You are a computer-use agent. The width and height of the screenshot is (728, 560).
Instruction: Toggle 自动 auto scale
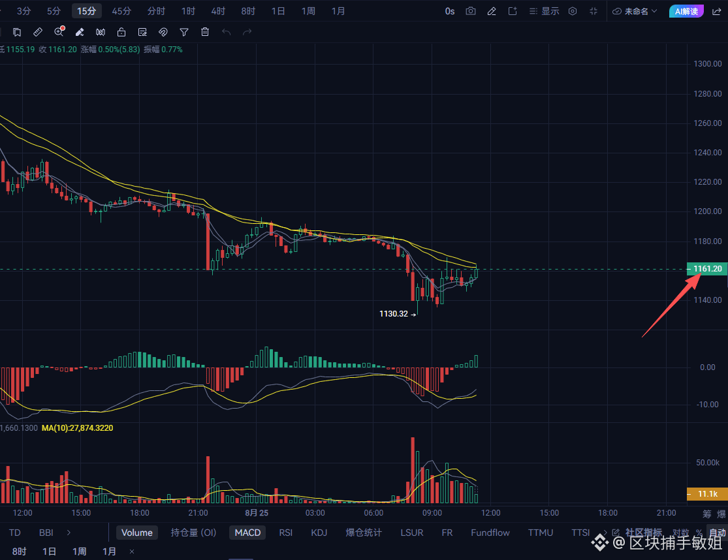click(718, 533)
